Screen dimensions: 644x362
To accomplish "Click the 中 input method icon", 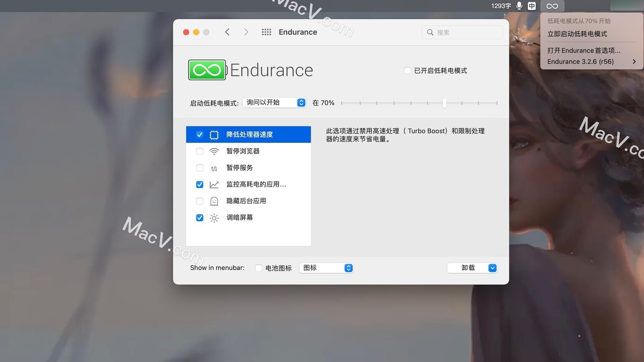I will click(532, 6).
